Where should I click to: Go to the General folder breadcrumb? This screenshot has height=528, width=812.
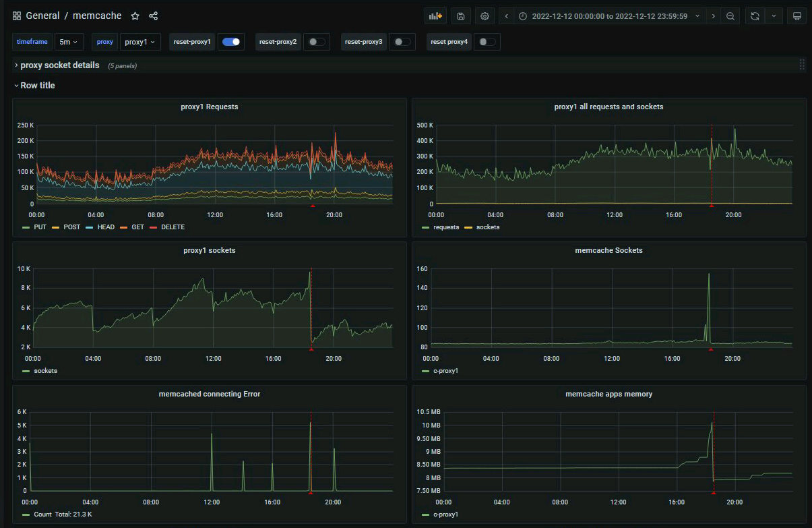click(42, 16)
